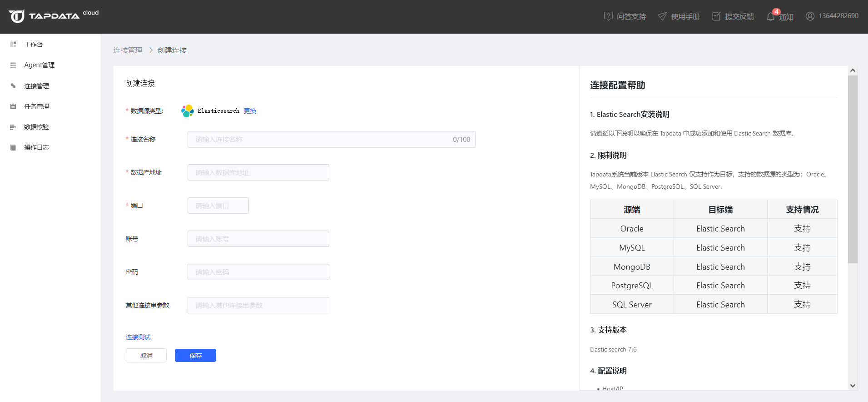The image size is (868, 402).
Task: Click the 连接管理 breadcrumb
Action: (x=128, y=50)
